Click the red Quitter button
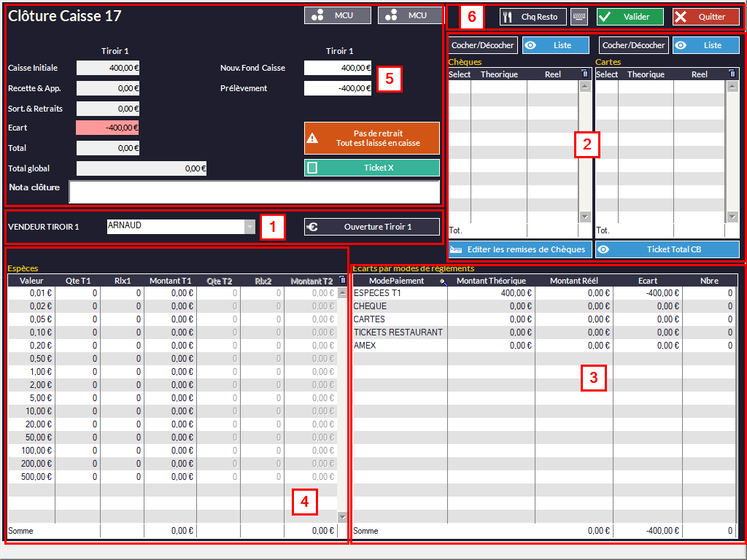Image resolution: width=747 pixels, height=560 pixels. pos(705,17)
